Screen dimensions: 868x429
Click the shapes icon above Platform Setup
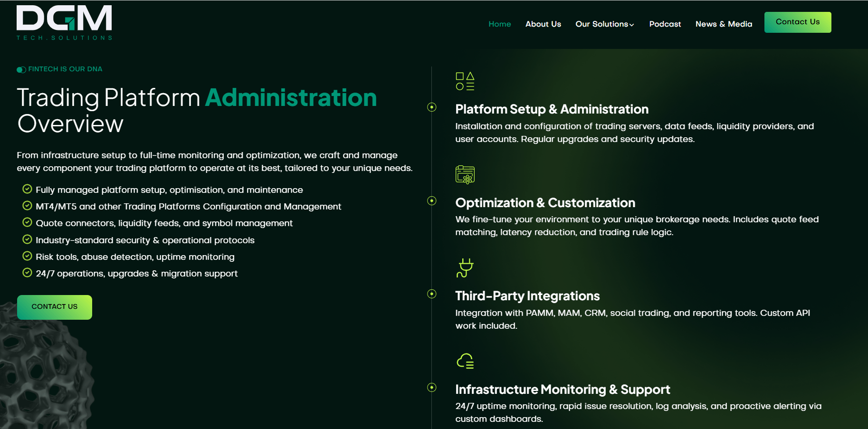[x=465, y=81]
